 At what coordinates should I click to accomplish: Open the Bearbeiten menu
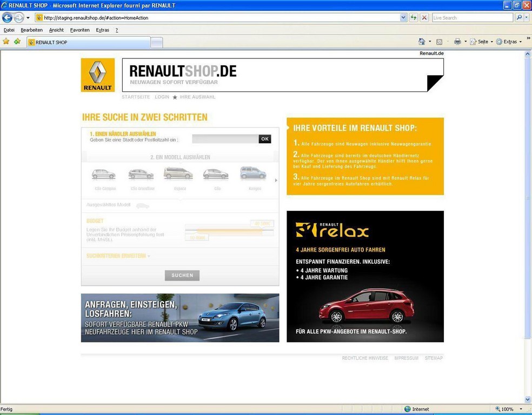click(31, 30)
